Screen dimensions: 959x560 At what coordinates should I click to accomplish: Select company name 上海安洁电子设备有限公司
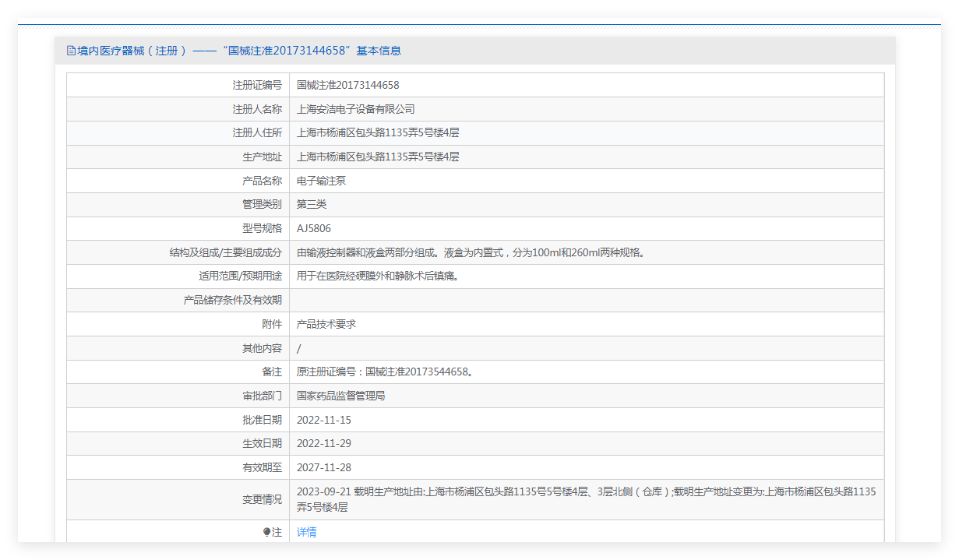[356, 109]
